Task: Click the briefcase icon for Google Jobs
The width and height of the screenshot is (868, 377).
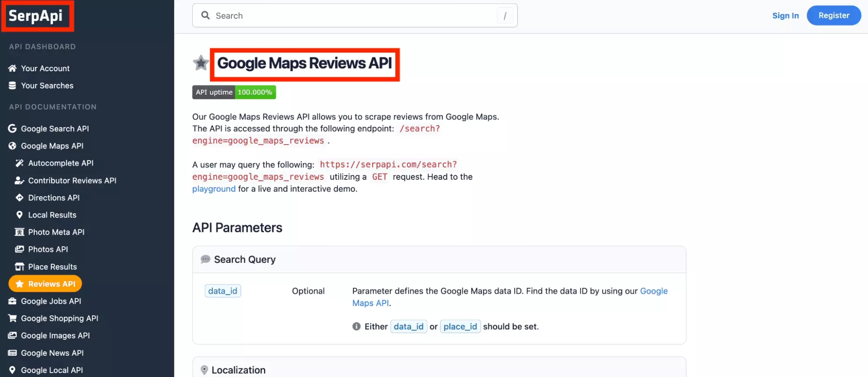Action: click(x=13, y=301)
